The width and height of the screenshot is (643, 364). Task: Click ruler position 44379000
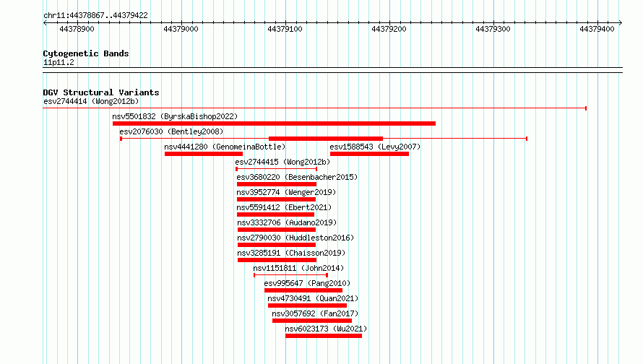(181, 29)
